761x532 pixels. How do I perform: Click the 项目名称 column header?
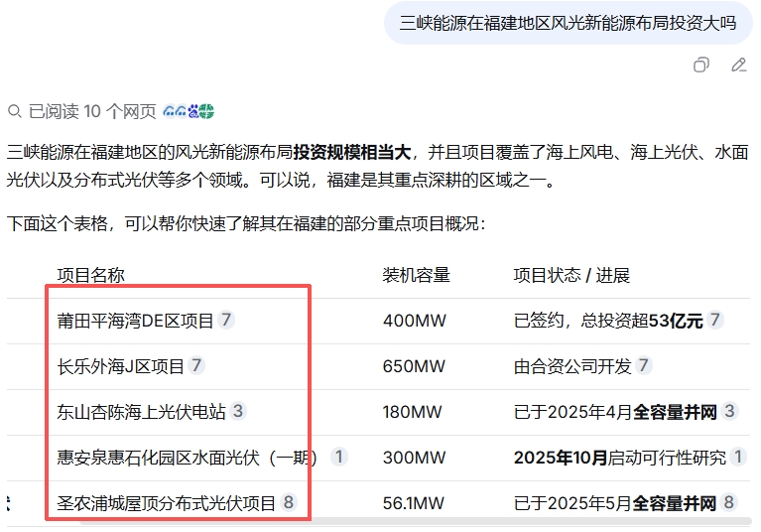point(90,275)
